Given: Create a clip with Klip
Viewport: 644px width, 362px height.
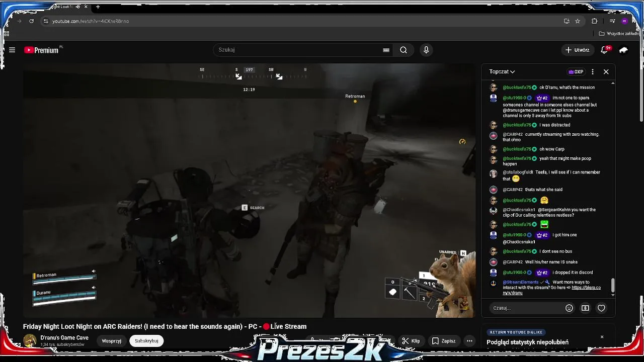Looking at the screenshot, I should coord(411,341).
